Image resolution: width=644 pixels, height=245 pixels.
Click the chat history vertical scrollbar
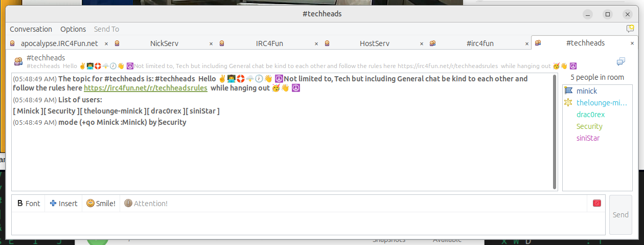pyautogui.click(x=555, y=131)
